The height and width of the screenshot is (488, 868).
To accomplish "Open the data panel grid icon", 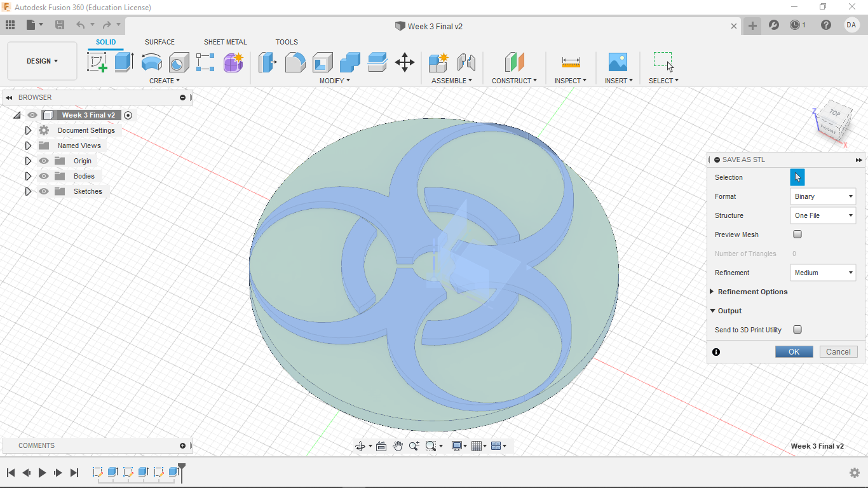I will click(x=10, y=25).
